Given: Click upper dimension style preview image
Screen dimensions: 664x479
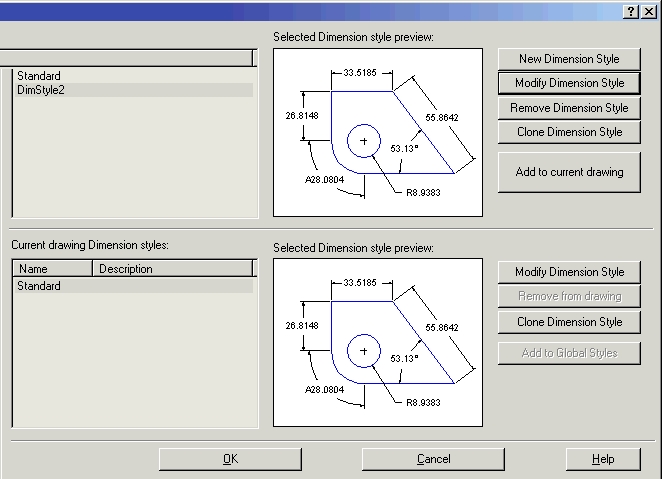Looking at the screenshot, I should point(378,132).
